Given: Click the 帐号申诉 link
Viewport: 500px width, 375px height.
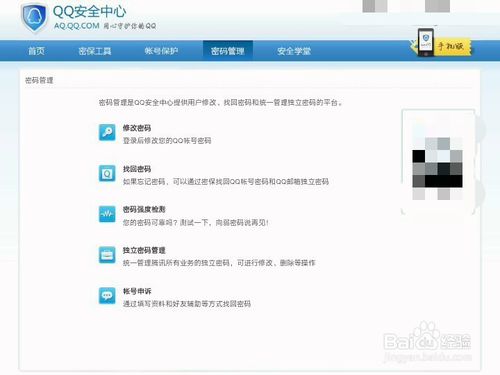Looking at the screenshot, I should coord(137,291).
